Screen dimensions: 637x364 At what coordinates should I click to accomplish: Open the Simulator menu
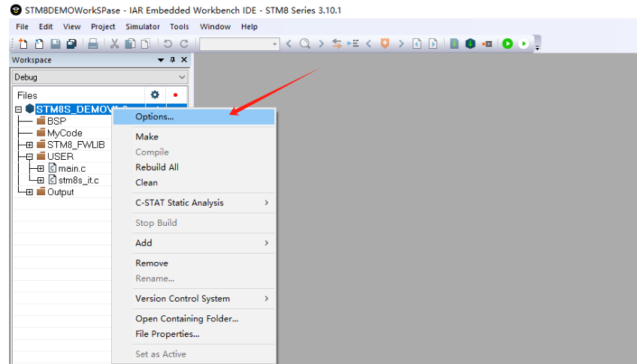point(142,27)
